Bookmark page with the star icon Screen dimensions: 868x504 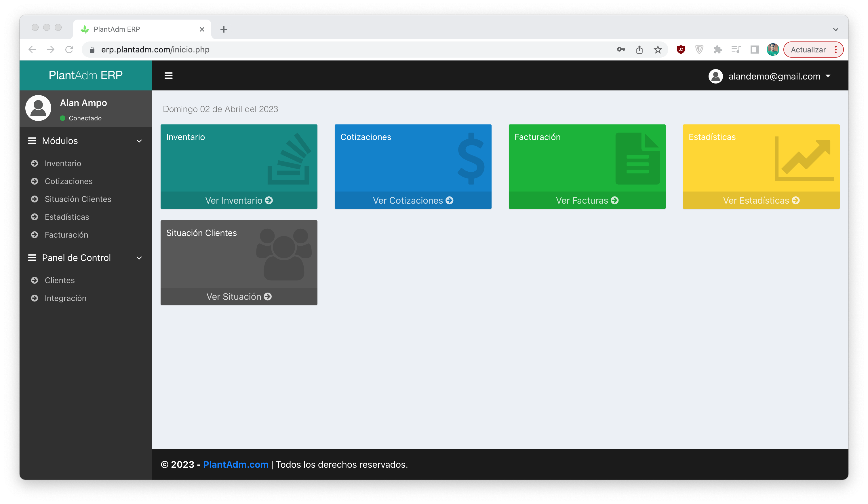(x=658, y=50)
